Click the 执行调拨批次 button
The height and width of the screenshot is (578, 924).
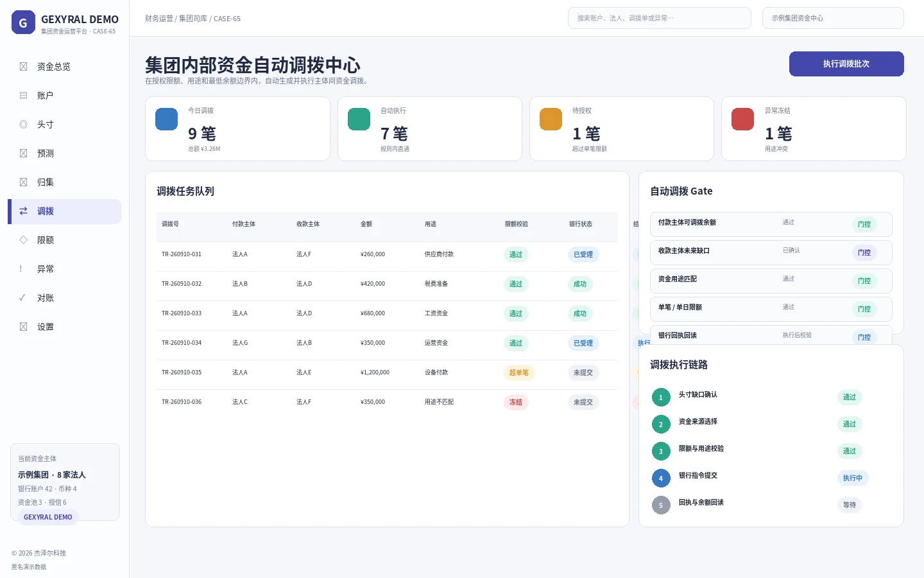pyautogui.click(x=846, y=64)
